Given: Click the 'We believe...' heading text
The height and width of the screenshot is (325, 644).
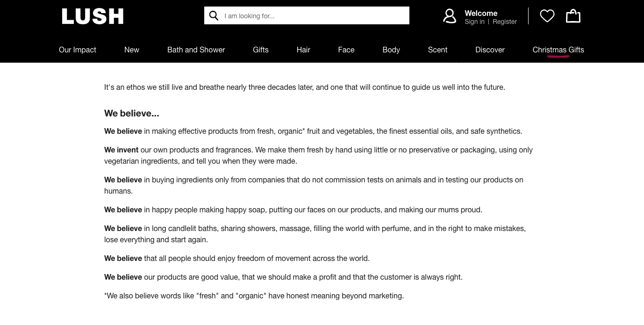Looking at the screenshot, I should 132,114.
